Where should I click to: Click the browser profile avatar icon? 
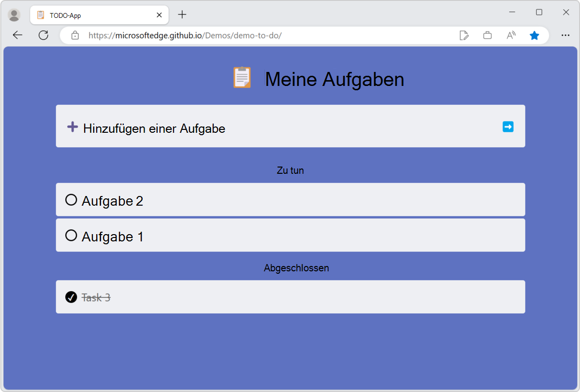click(14, 14)
